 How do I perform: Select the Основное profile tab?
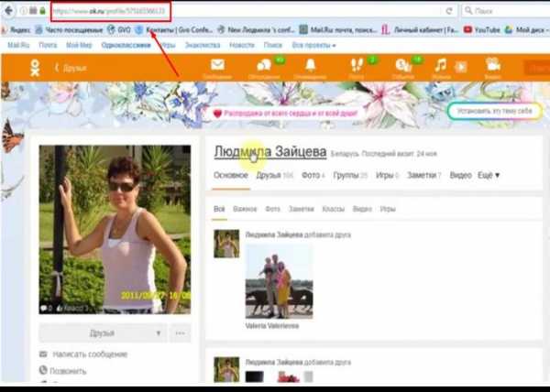tap(231, 175)
